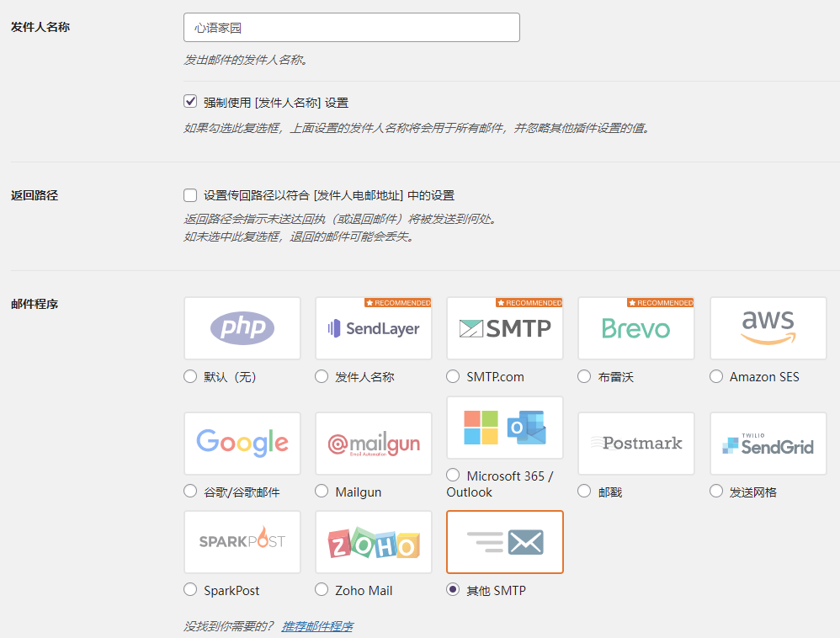Screen dimensions: 840x638
Task: Enable the 设置传回路径 return path checkbox
Action: click(190, 195)
